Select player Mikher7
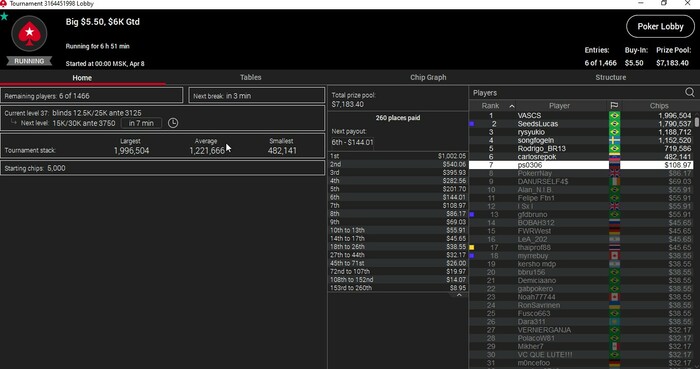 point(582,346)
